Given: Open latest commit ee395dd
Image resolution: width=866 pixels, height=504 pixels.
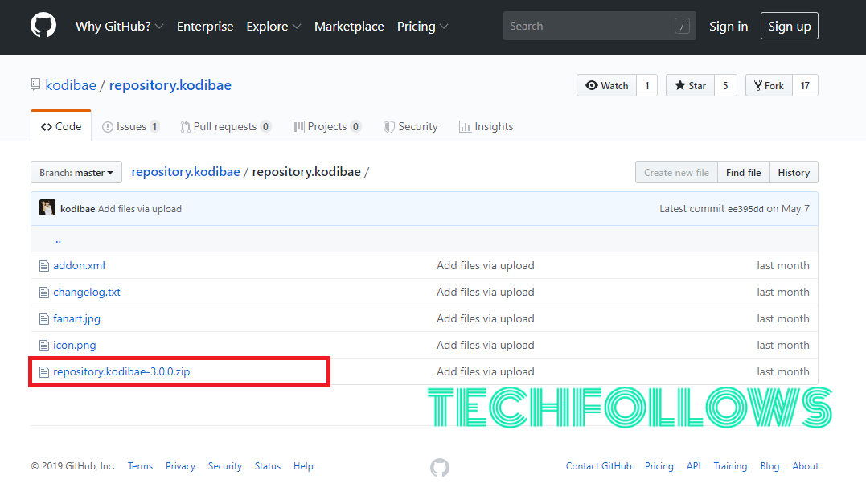Looking at the screenshot, I should (x=745, y=209).
